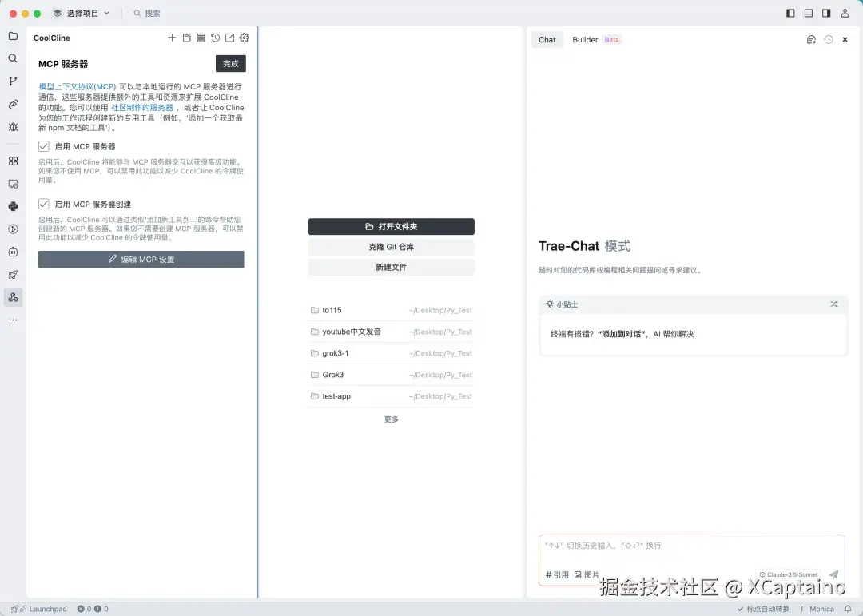The width and height of the screenshot is (863, 616).
Task: Toggle the left sidebar layout icon
Action: coord(790,14)
